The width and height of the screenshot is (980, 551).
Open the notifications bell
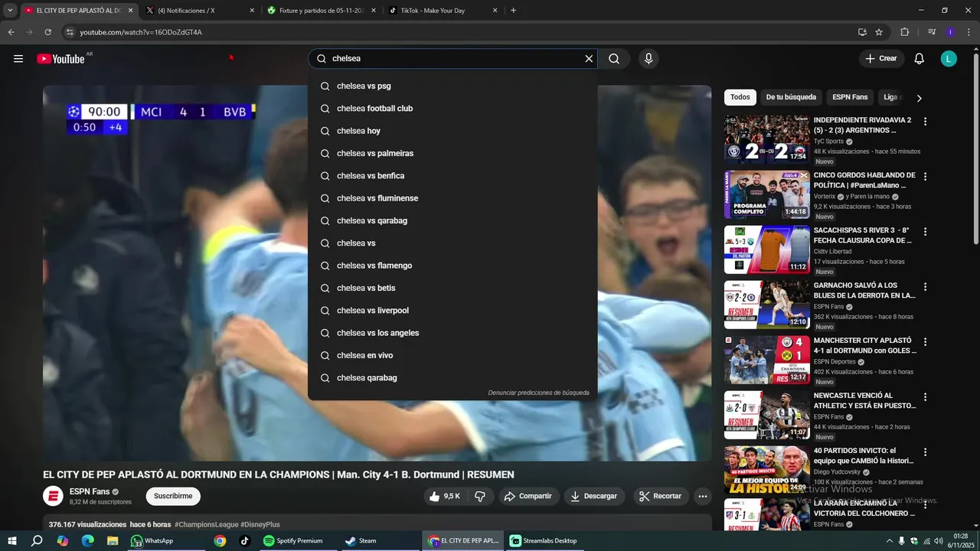[x=920, y=59]
